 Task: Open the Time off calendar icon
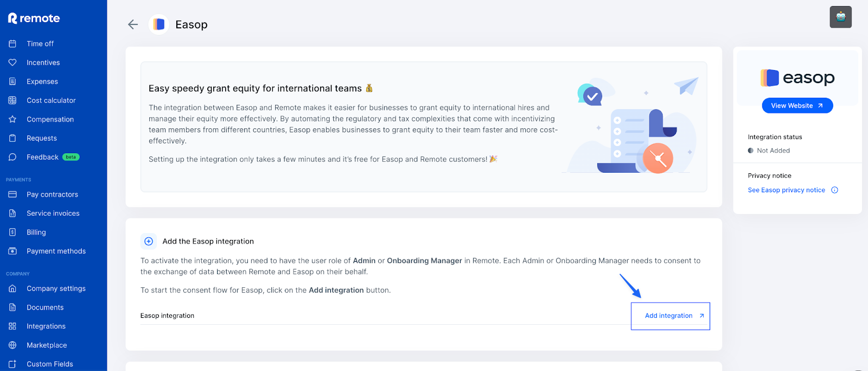point(13,43)
